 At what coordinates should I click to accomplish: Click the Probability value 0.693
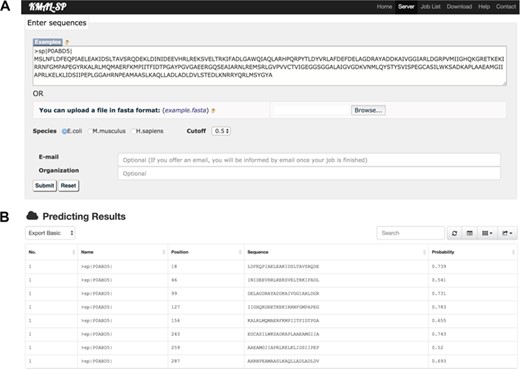439,361
